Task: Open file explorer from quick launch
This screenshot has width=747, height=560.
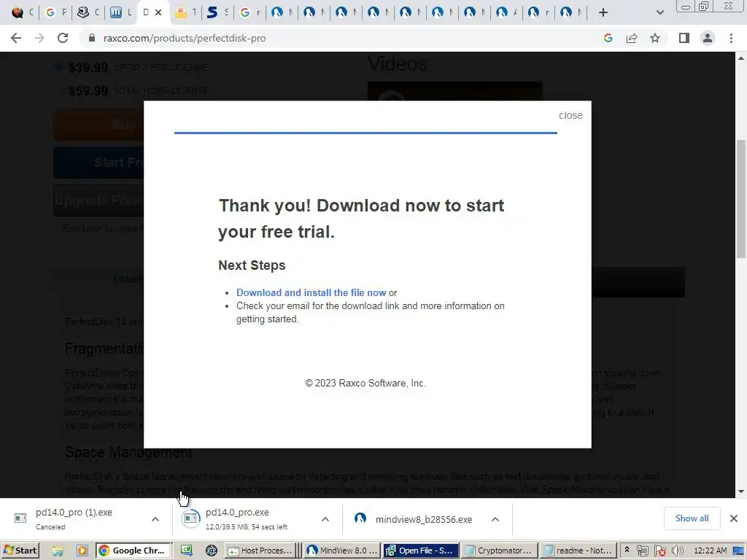Action: click(58, 551)
